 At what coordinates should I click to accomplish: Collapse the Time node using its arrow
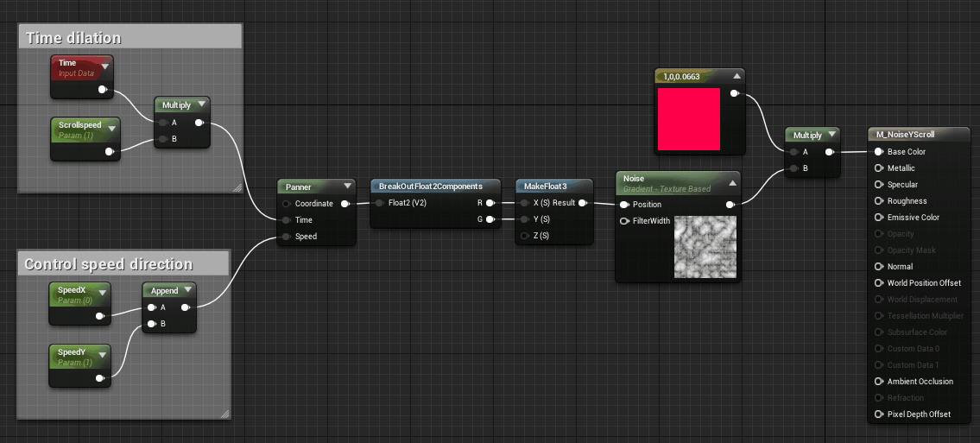pos(104,66)
